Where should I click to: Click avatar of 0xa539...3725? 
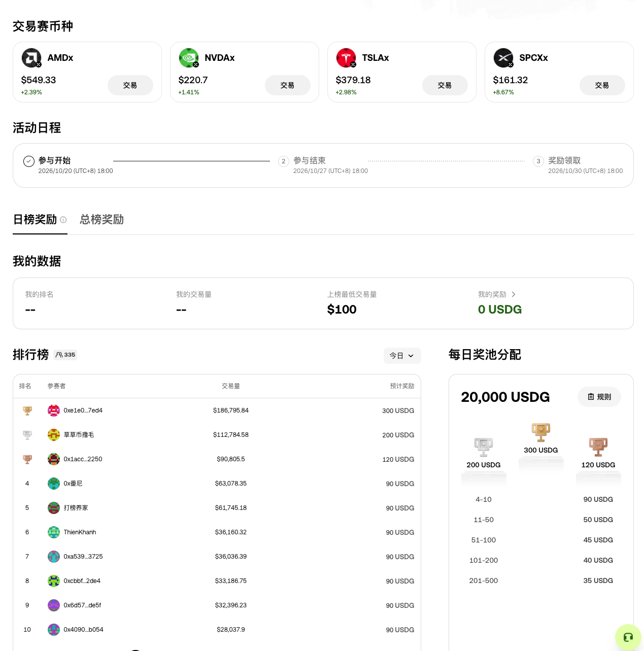pyautogui.click(x=54, y=557)
